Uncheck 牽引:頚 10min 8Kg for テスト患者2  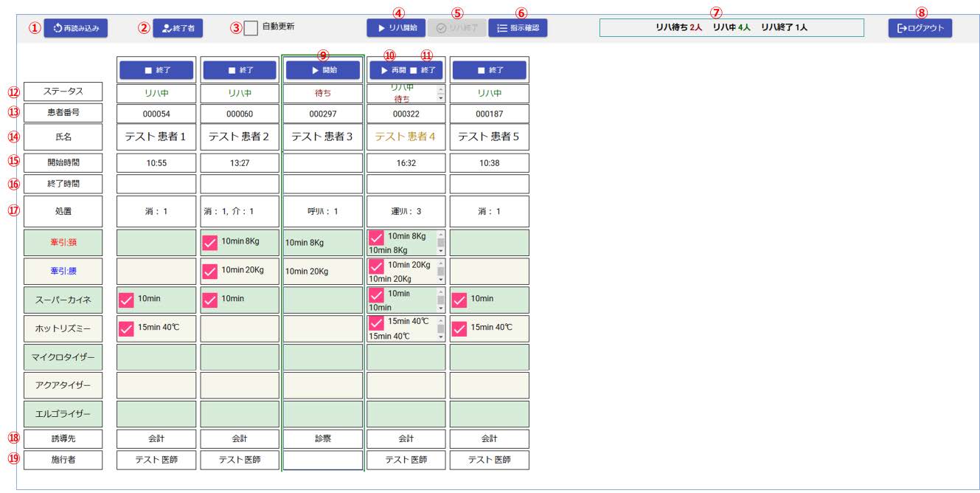[210, 243]
